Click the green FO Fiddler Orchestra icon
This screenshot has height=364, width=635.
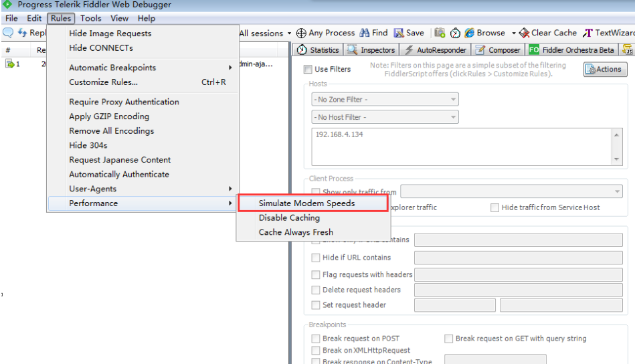[534, 50]
